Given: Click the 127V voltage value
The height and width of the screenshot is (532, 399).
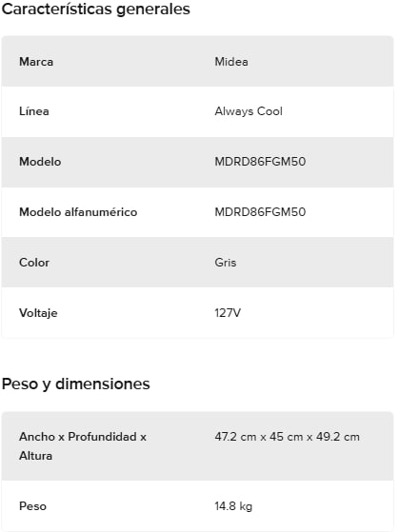Looking at the screenshot, I should [x=228, y=313].
